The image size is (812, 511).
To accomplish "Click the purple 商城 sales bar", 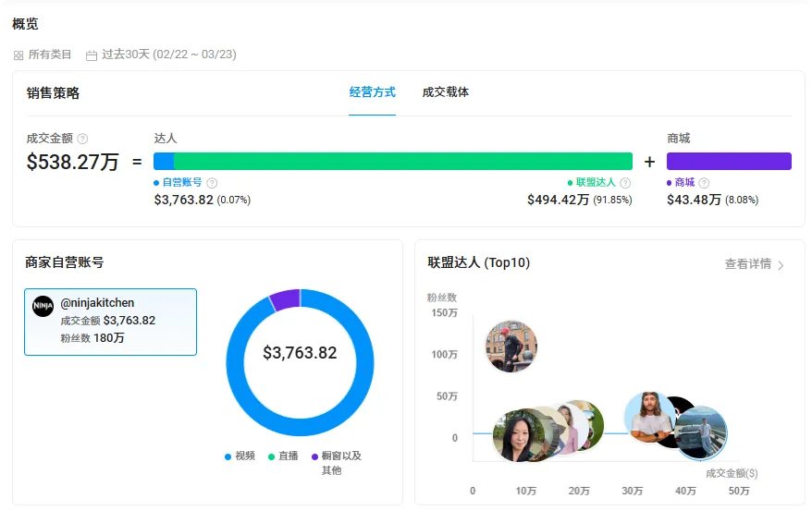I will [x=729, y=161].
